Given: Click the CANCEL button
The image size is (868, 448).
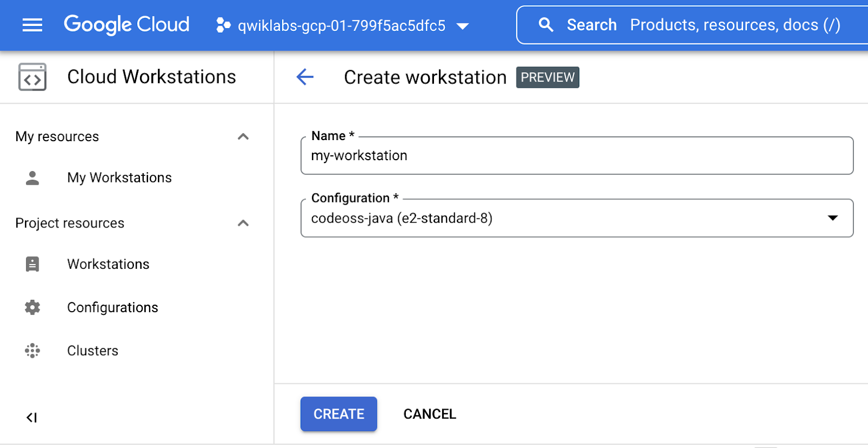Looking at the screenshot, I should click(430, 414).
